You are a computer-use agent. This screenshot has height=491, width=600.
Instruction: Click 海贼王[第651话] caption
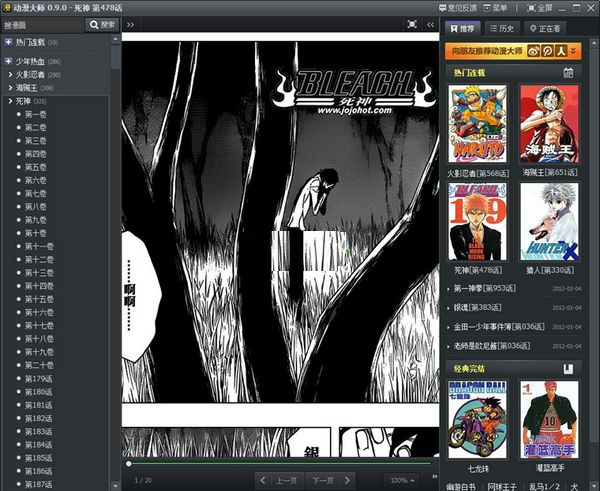click(x=550, y=173)
